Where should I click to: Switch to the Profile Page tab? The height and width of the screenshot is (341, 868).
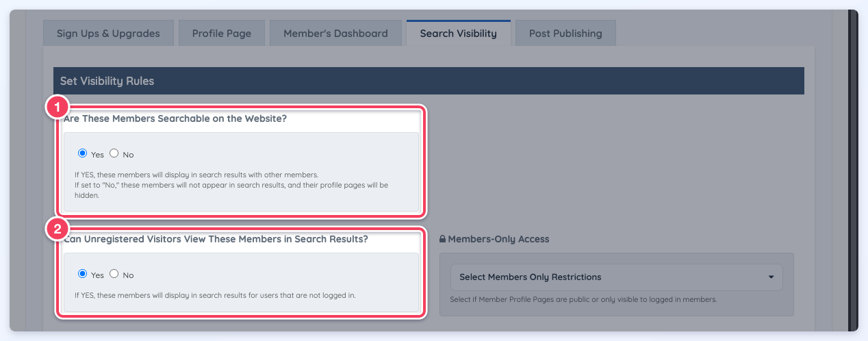click(222, 33)
